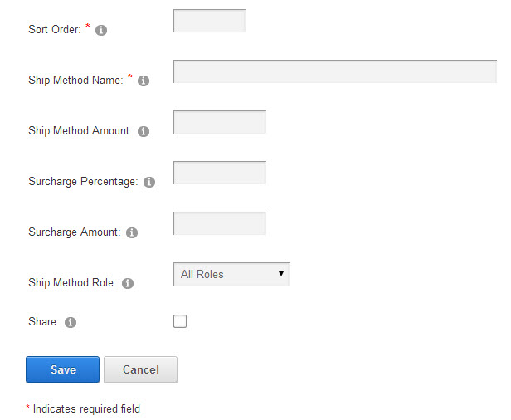Click the 'Sort Order:' label text

(x=55, y=29)
